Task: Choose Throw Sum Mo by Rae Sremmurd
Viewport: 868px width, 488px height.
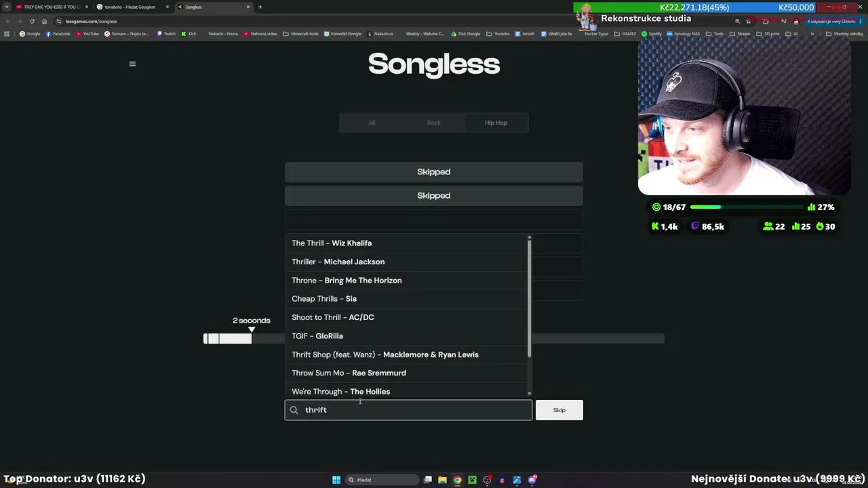Action: 406,373
